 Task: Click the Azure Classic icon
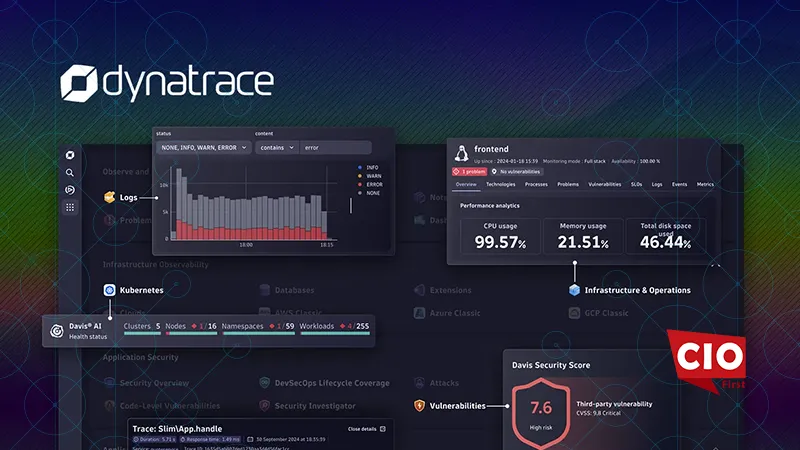[x=419, y=313]
